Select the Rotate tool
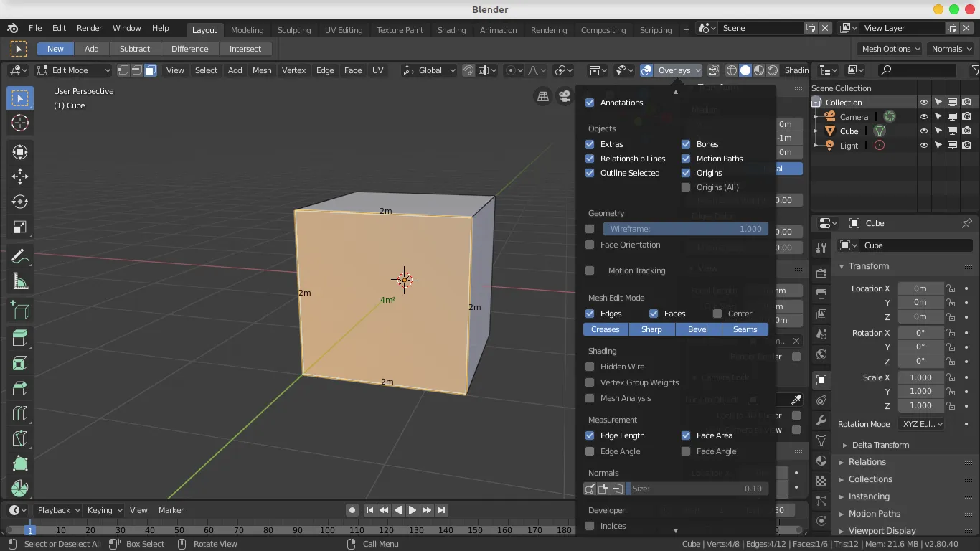 [20, 202]
